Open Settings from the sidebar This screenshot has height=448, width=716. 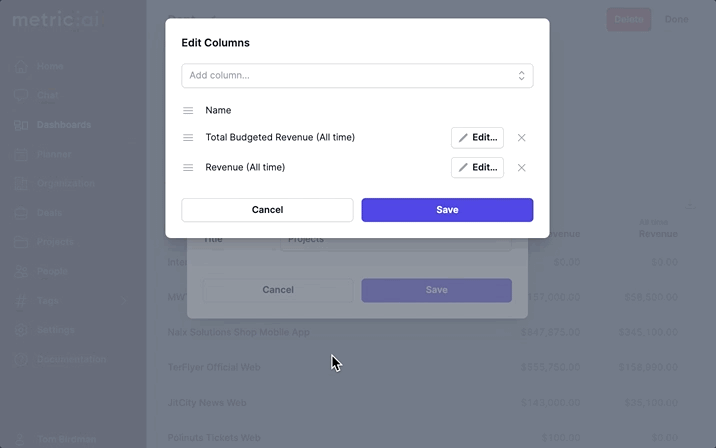coord(55,330)
